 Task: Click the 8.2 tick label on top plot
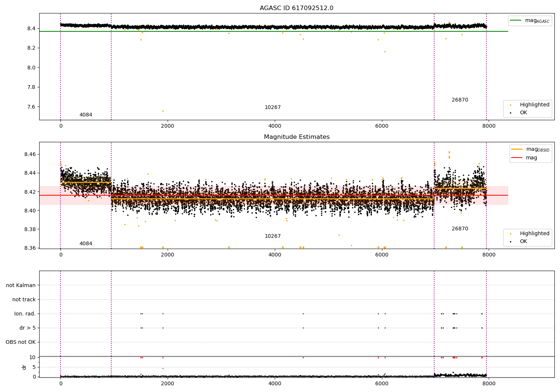click(x=31, y=48)
